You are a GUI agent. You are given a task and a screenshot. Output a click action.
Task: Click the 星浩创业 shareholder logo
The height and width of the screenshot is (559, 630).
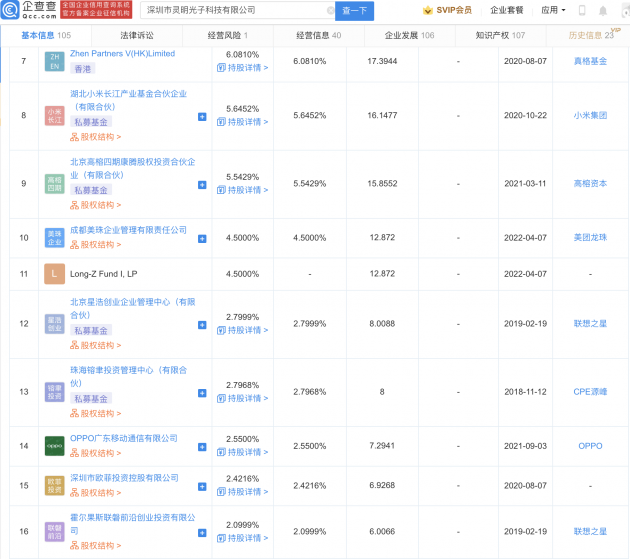click(54, 324)
